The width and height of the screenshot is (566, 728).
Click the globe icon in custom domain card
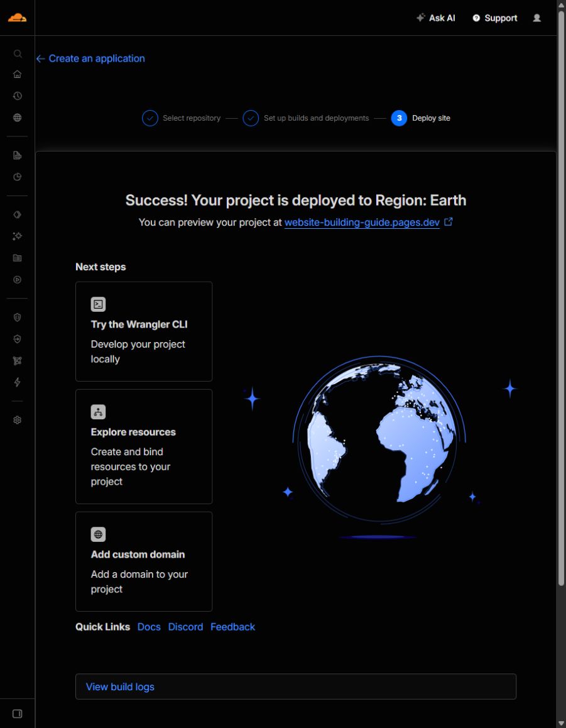click(99, 535)
